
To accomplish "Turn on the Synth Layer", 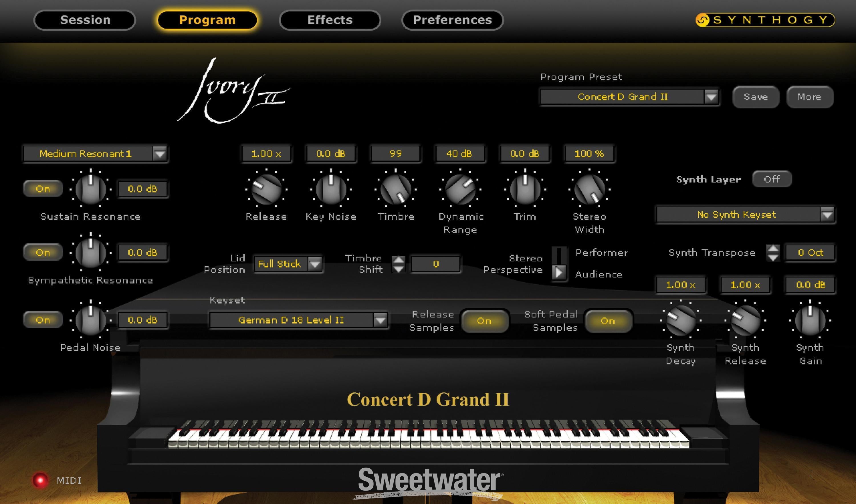I will point(772,179).
